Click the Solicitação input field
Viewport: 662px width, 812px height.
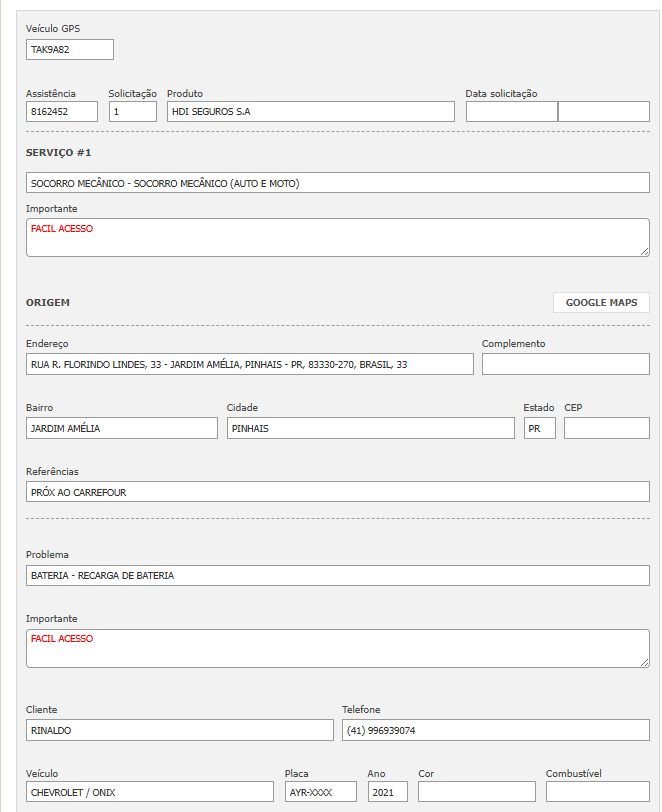tap(132, 112)
